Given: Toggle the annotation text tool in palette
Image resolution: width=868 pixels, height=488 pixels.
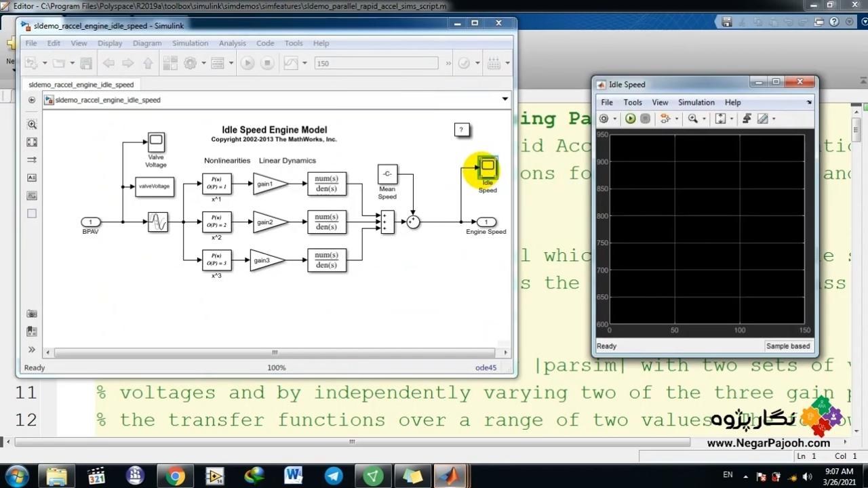Looking at the screenshot, I should pos(32,178).
